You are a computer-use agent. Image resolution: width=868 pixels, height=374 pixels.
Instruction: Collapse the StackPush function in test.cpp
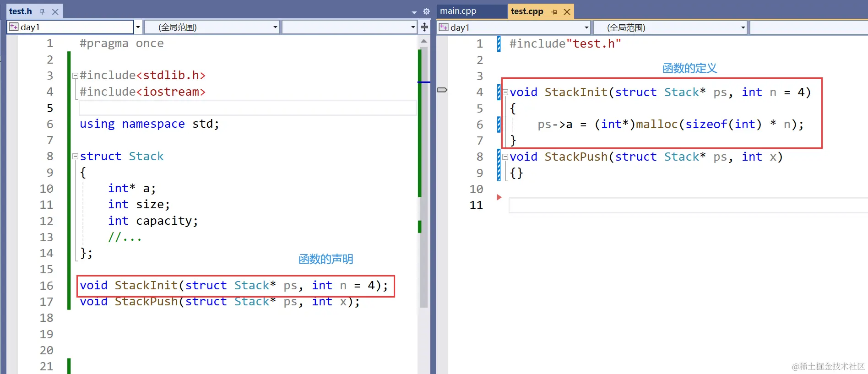(x=505, y=157)
